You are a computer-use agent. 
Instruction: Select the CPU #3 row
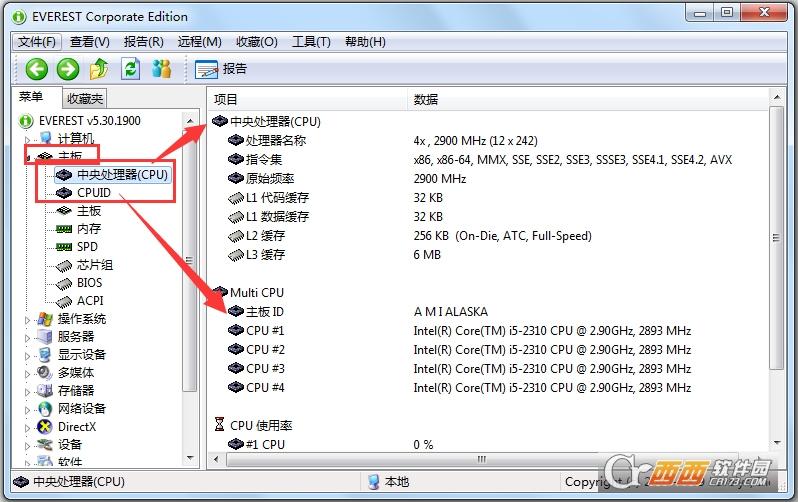point(489,369)
